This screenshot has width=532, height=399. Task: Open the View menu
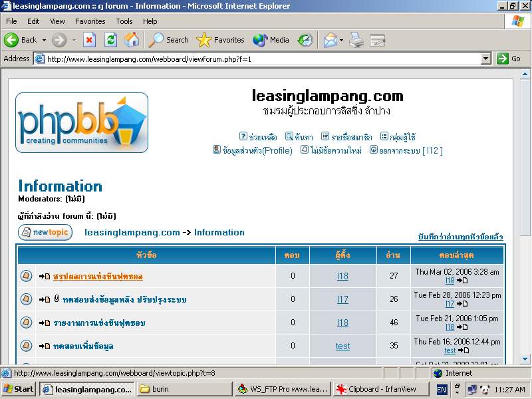click(57, 21)
